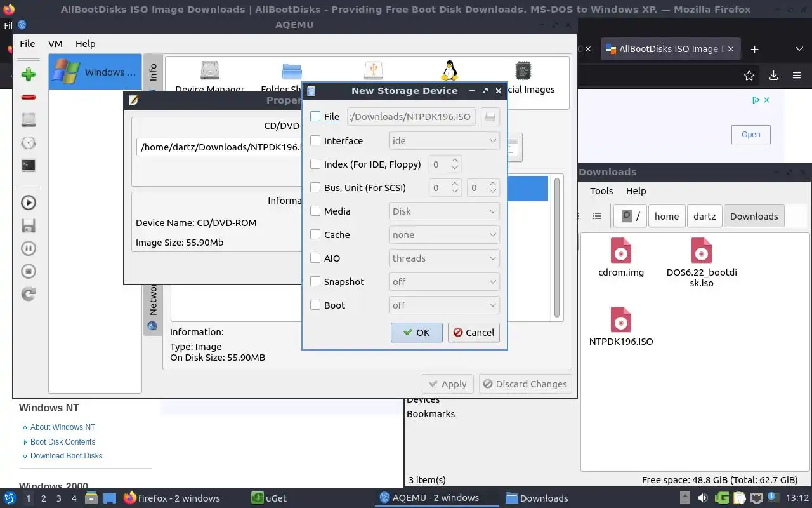Tick the Index (For IDE, Floppy) checkbox
Screen dimensions: 812x508
(315, 164)
